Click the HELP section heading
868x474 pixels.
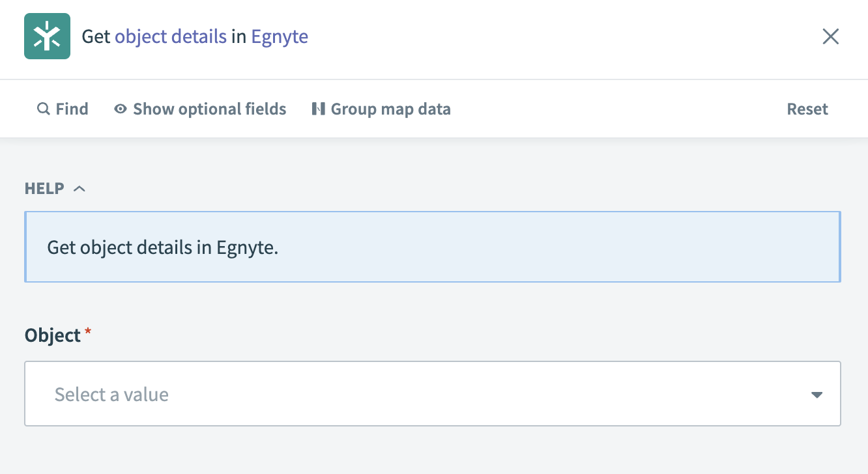[x=44, y=189]
